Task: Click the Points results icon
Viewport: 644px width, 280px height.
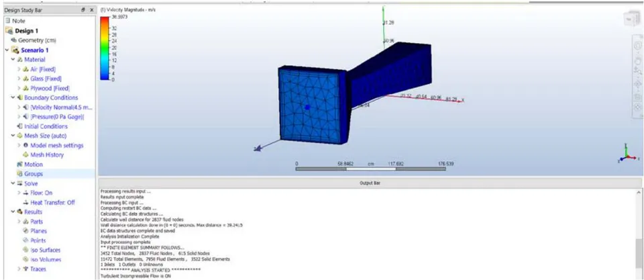Action: coord(26,240)
